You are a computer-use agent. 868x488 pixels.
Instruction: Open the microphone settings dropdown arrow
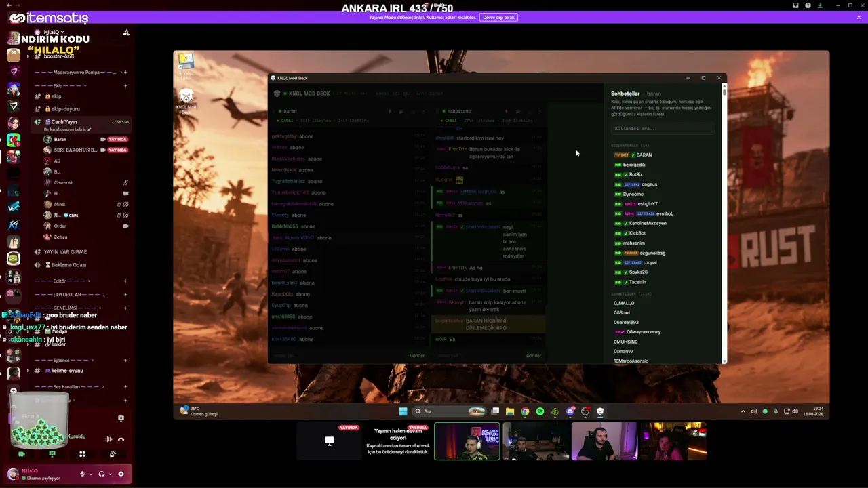tap(91, 474)
